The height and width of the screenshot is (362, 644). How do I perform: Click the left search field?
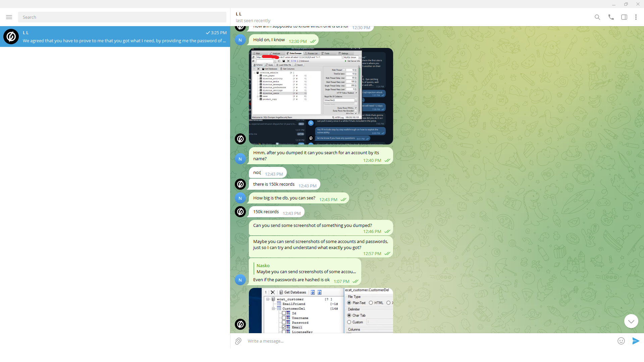(x=122, y=17)
